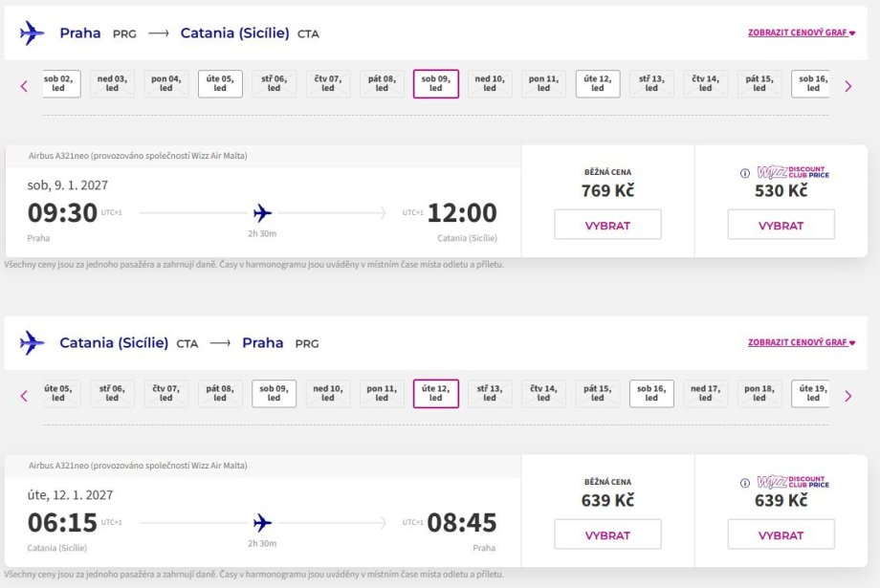Select the regular 769 Kč outbound fare
The width and height of the screenshot is (880, 588).
(607, 225)
